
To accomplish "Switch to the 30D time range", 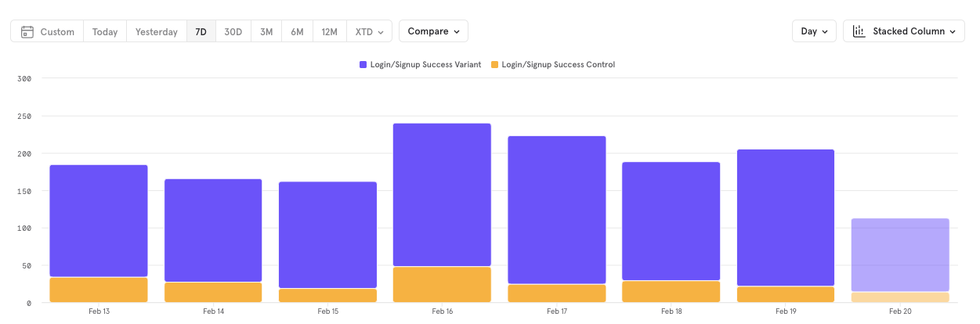I will 233,32.
